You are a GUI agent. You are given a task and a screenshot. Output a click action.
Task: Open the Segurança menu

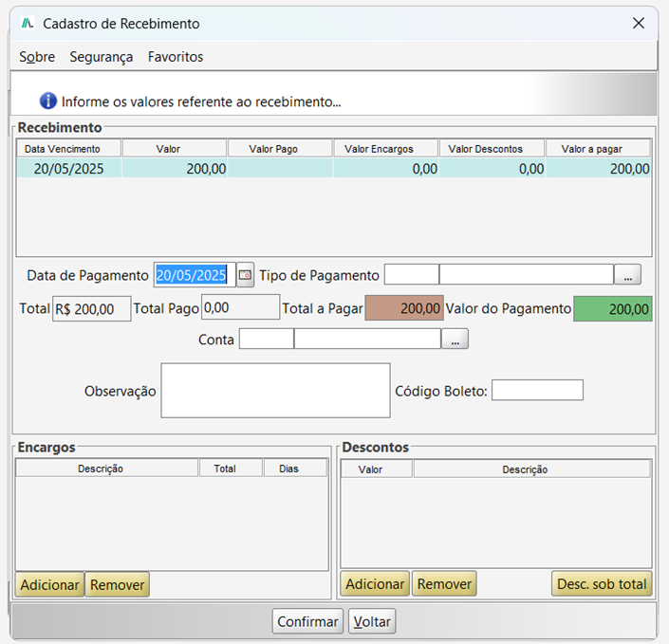coord(102,57)
